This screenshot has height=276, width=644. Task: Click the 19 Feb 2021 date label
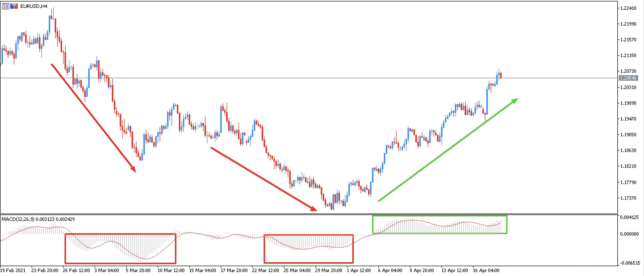coord(13,271)
